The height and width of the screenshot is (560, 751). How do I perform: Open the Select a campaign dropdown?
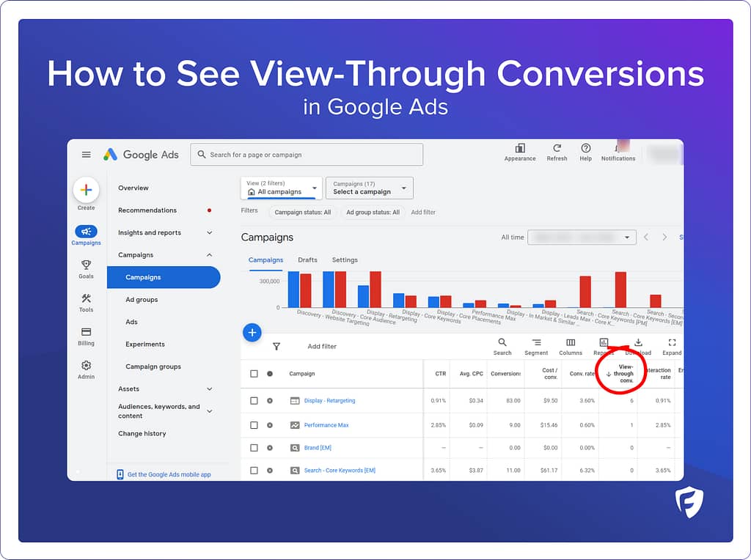click(369, 188)
